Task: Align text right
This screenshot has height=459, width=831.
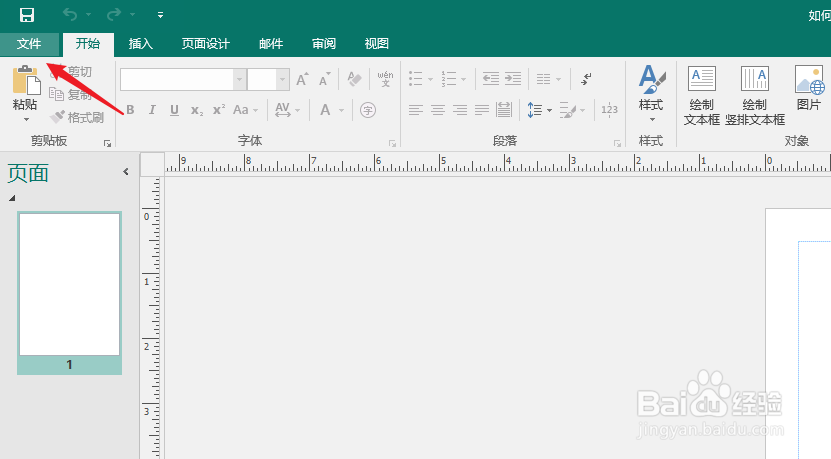Action: [x=460, y=110]
